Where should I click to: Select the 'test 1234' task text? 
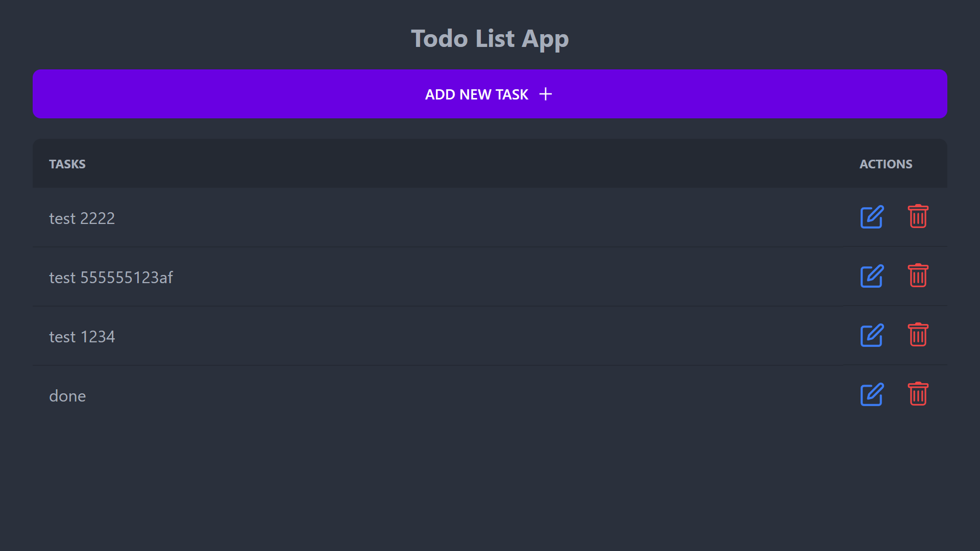82,337
